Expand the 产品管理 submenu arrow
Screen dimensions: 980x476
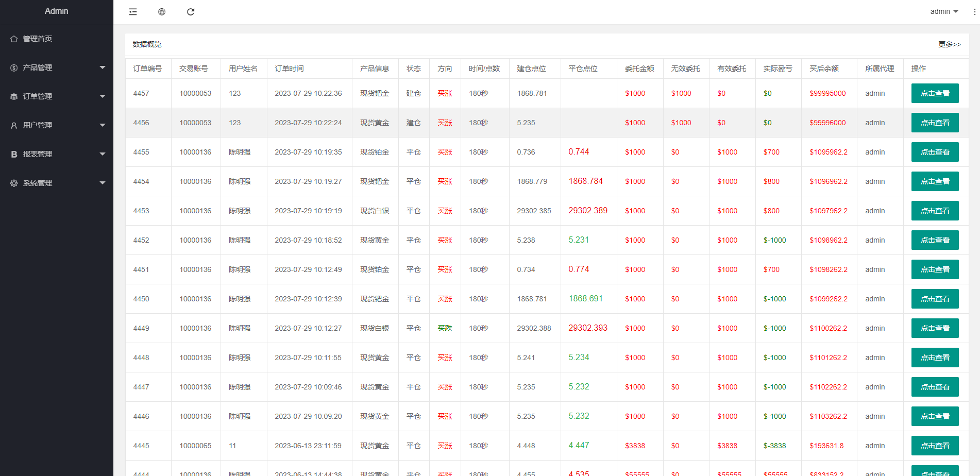tap(102, 67)
